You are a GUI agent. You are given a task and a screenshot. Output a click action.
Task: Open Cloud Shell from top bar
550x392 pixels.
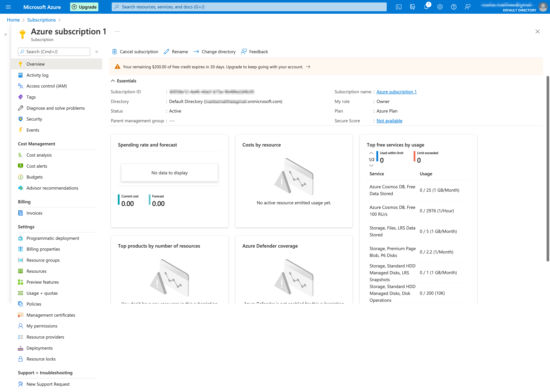point(399,7)
